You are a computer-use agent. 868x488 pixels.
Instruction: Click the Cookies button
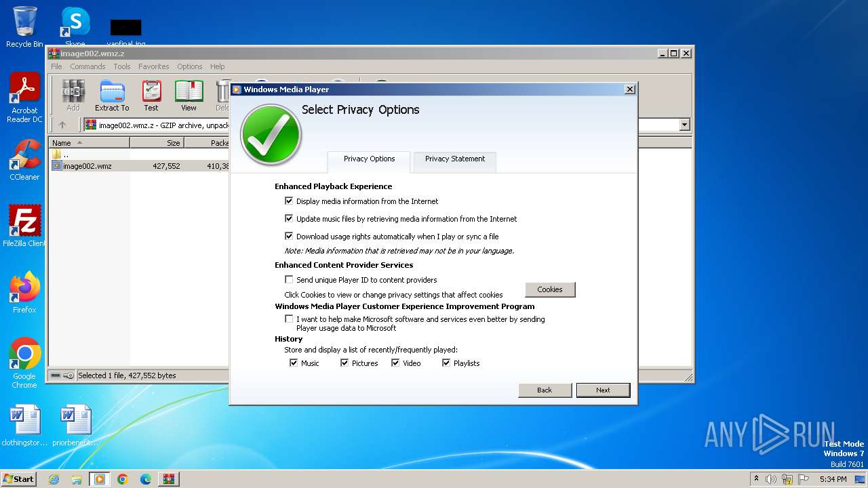pos(550,289)
